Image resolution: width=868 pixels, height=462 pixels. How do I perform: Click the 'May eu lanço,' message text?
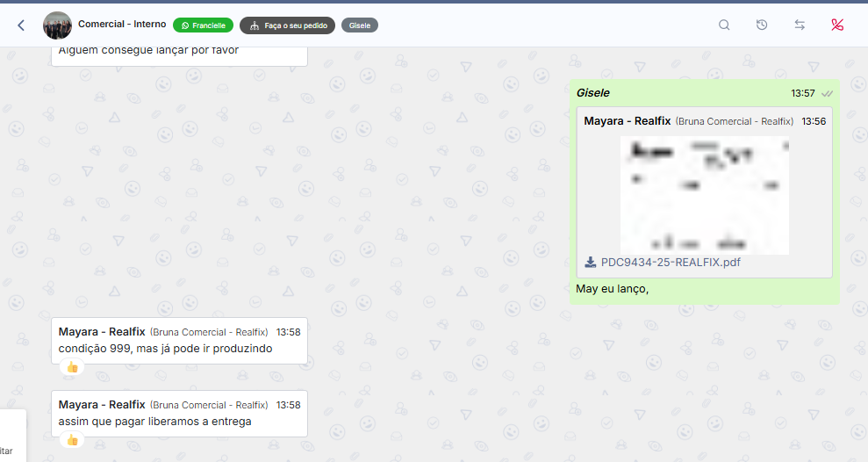click(x=612, y=288)
